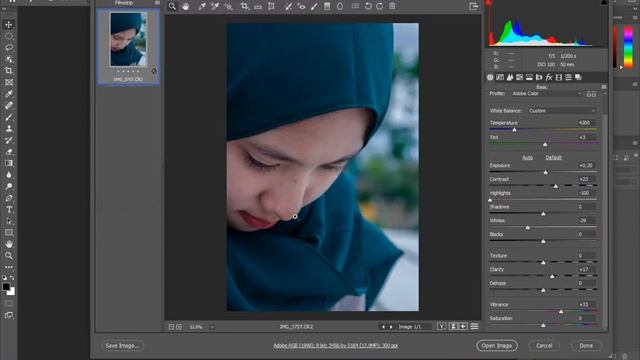
Task: Select Photoshop Clone Stamp tool
Action: click(x=9, y=129)
